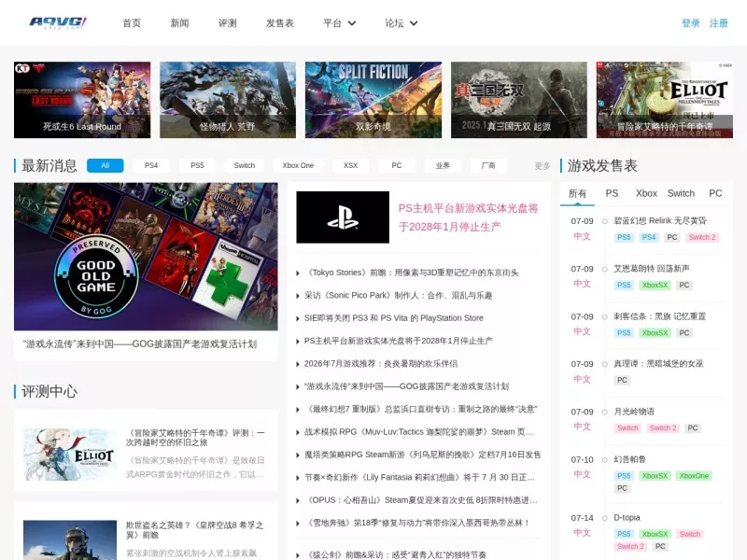This screenshot has height=560, width=747.
Task: Go to 评测 in top navigation
Action: point(227,22)
